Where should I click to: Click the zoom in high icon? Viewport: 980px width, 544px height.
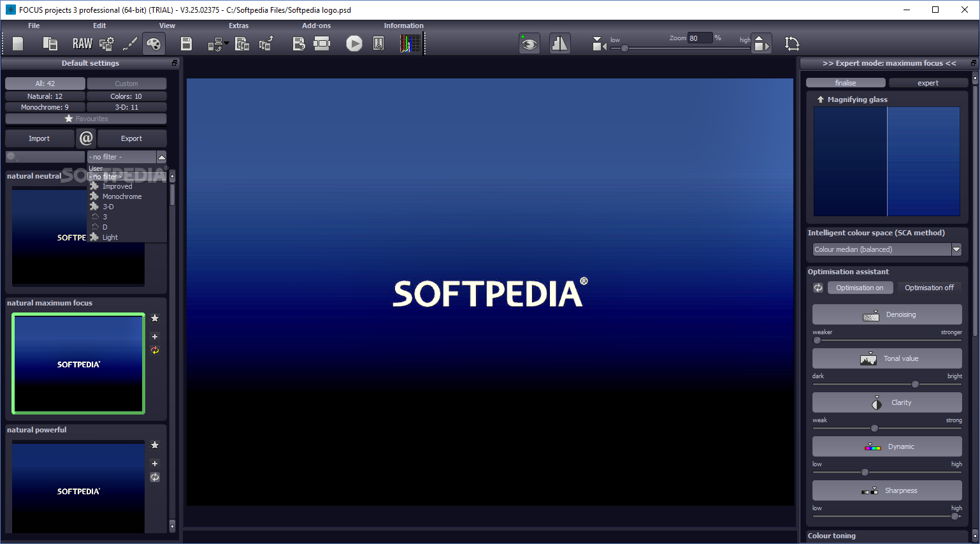click(x=761, y=43)
